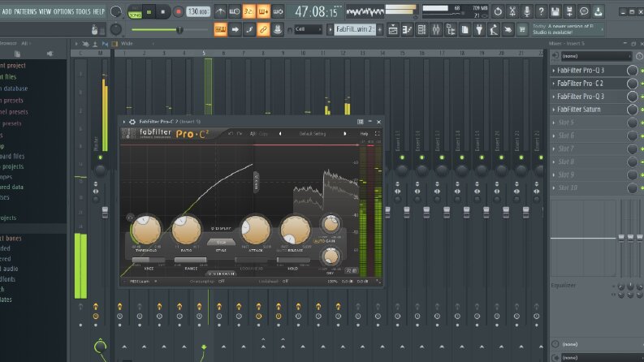Image resolution: width=644 pixels, height=362 pixels.
Task: Toggle full screen in Pro-C 2
Action: tap(377, 133)
